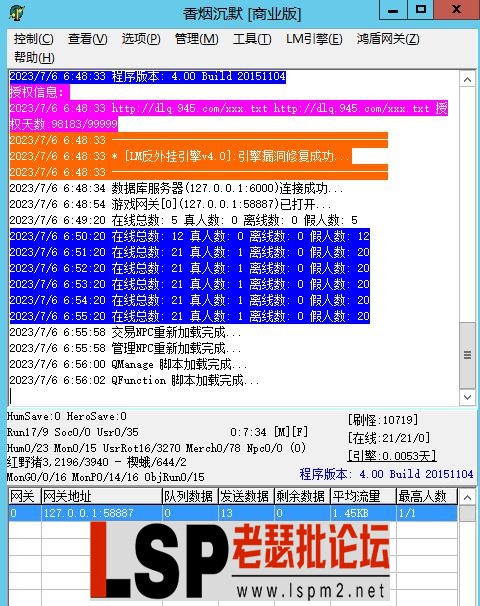Click the 程序版本 4.00 Build log line at the top
The height and width of the screenshot is (606, 480).
[x=148, y=76]
